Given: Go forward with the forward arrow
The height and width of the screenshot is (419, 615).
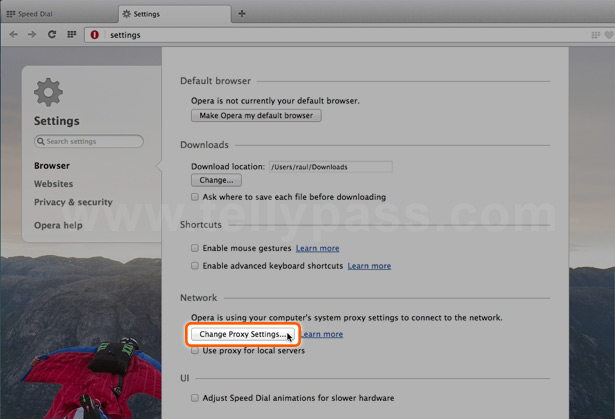Looking at the screenshot, I should (x=32, y=35).
